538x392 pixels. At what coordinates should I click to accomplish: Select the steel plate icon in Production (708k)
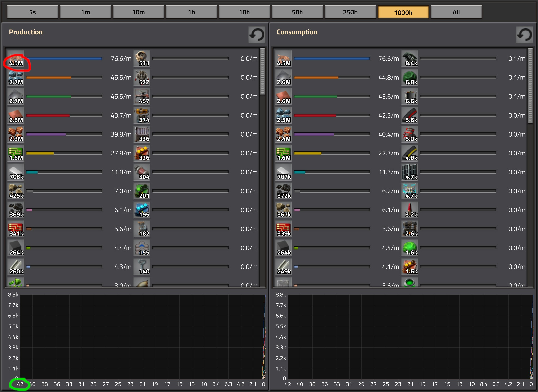pyautogui.click(x=16, y=172)
